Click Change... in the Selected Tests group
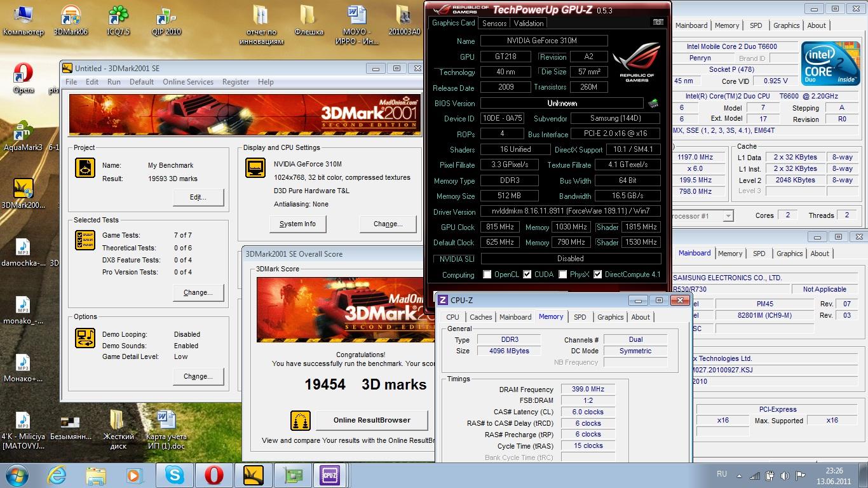 pos(198,292)
